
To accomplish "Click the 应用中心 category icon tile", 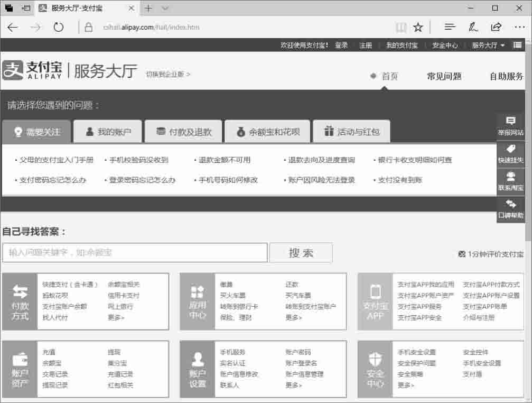I will [198, 301].
